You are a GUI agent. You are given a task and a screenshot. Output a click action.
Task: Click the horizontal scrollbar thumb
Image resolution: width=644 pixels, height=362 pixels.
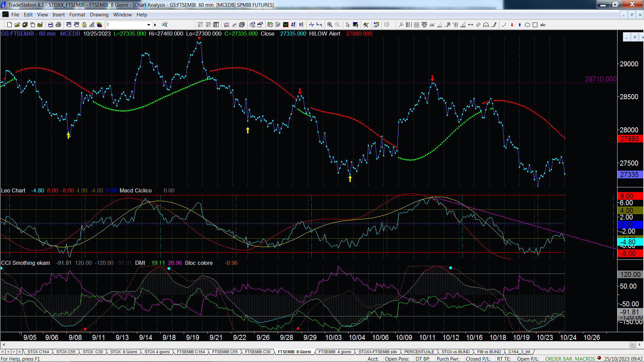click(x=633, y=345)
